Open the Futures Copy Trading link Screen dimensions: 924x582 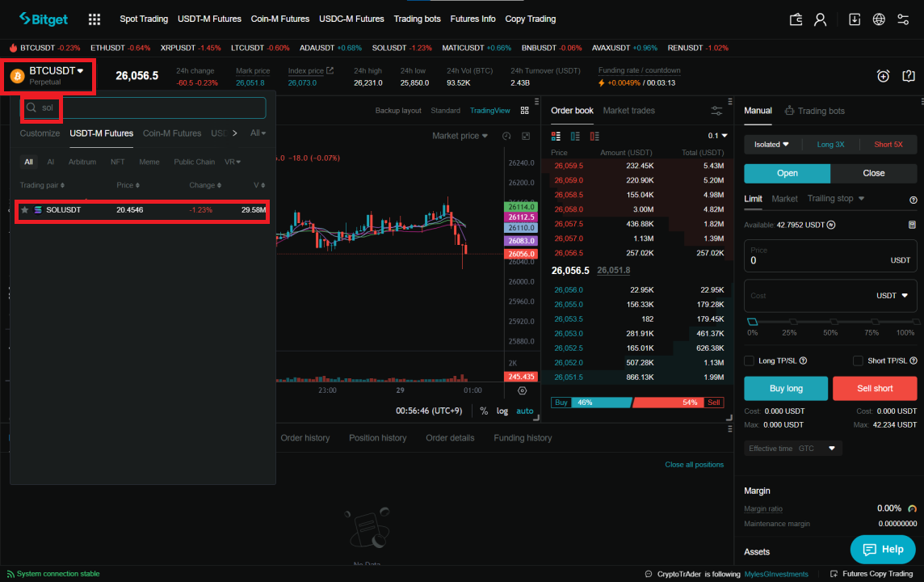[871, 574]
